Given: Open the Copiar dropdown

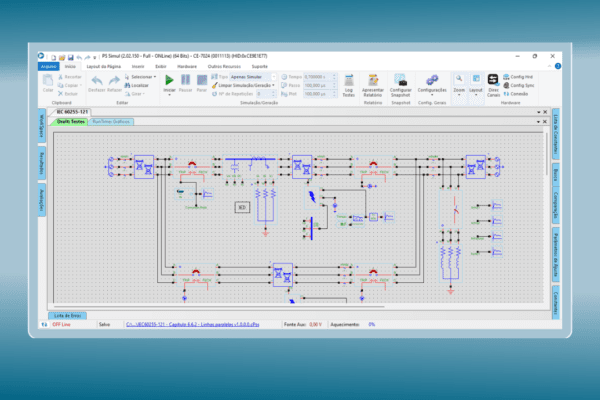Looking at the screenshot, I should (x=70, y=85).
